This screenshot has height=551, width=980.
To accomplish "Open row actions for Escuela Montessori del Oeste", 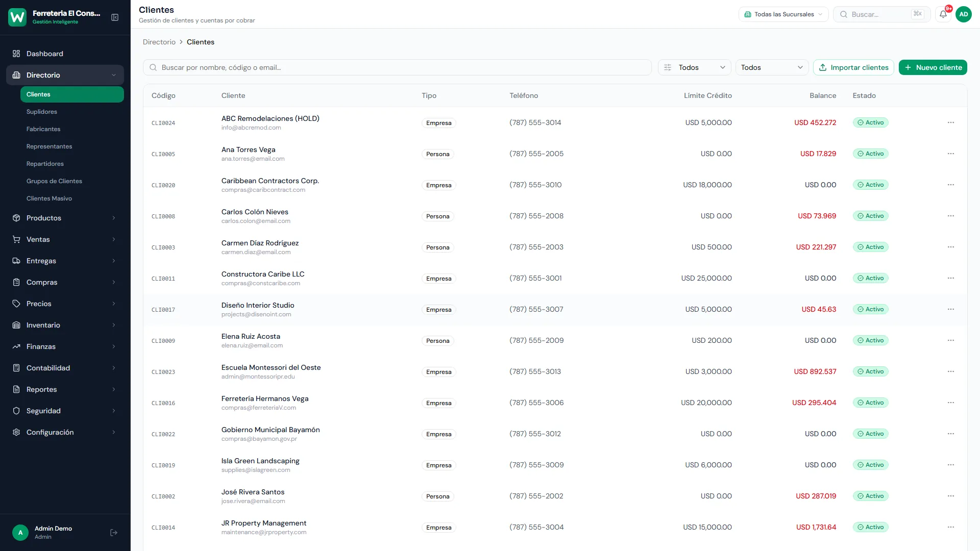I will [950, 371].
